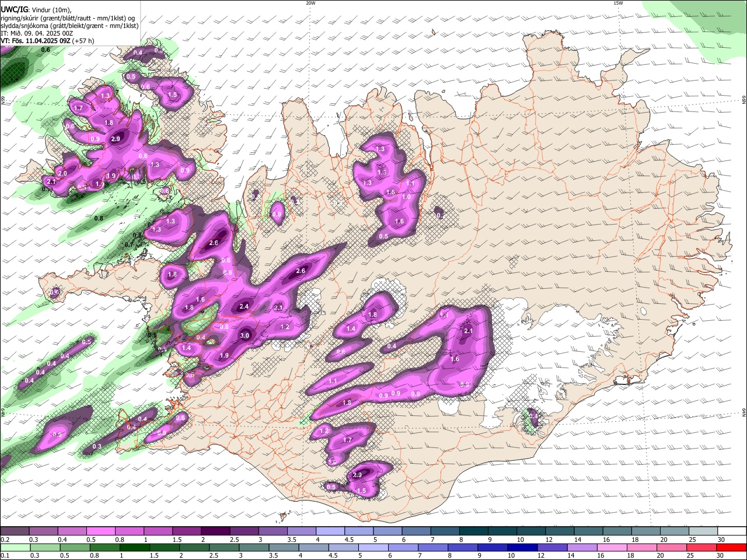Click the greyish-purple 0.2–0.3 snow legend swatch
Image resolution: width=747 pixels, height=560 pixels.
point(15,531)
